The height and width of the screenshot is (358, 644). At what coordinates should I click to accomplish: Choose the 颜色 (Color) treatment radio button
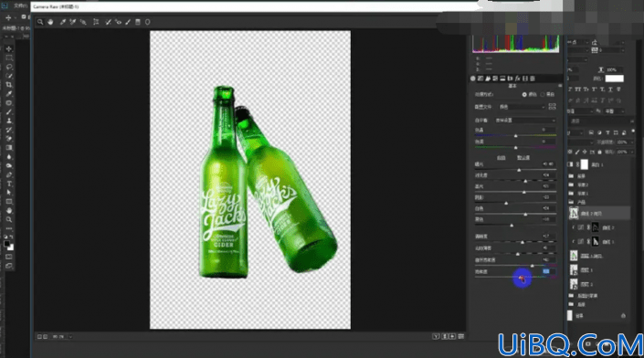524,94
